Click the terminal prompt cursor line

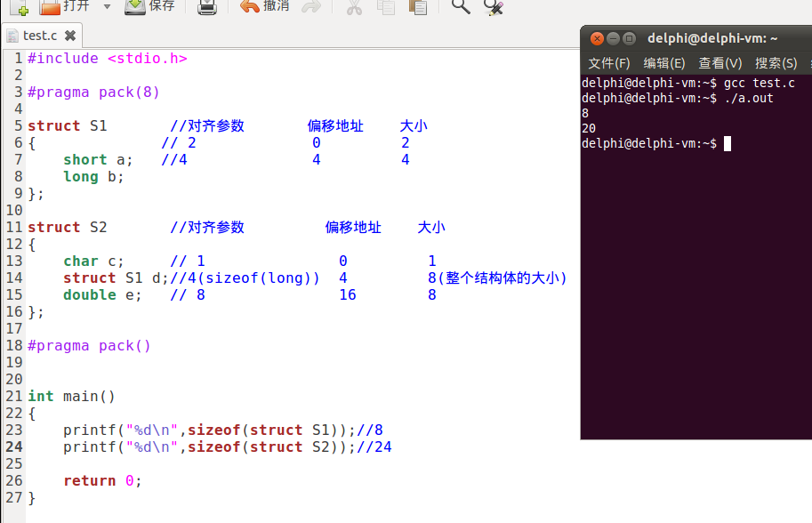tap(656, 143)
